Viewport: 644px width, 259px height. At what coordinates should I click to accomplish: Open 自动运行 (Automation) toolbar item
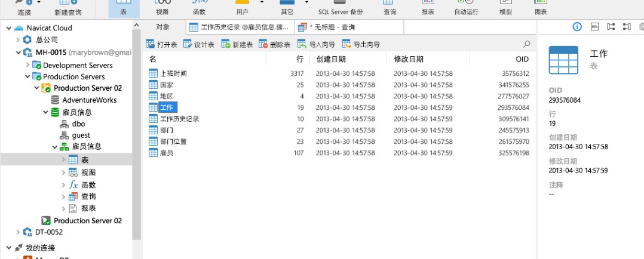[466, 8]
